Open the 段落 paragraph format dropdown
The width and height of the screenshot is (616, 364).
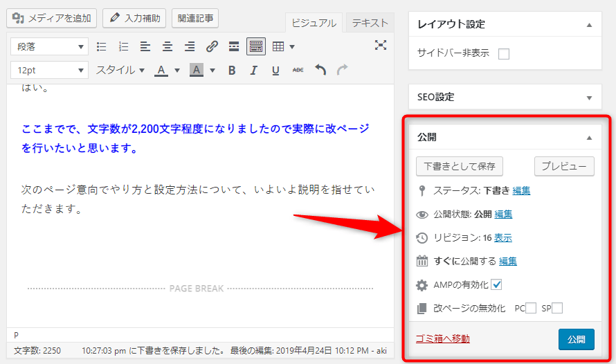(x=49, y=47)
